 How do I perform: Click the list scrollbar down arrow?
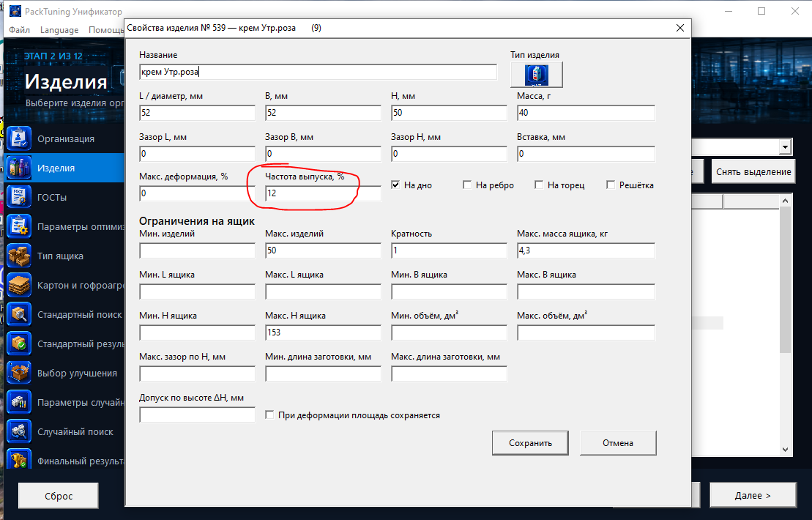pos(785,450)
